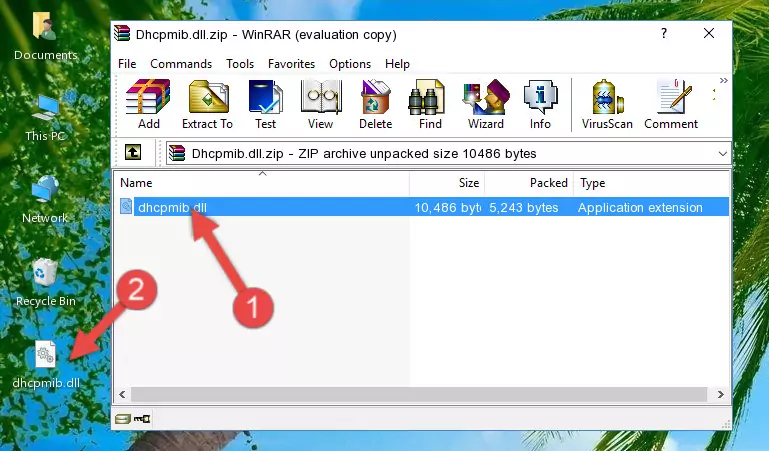Open the Tools menu

(x=240, y=64)
